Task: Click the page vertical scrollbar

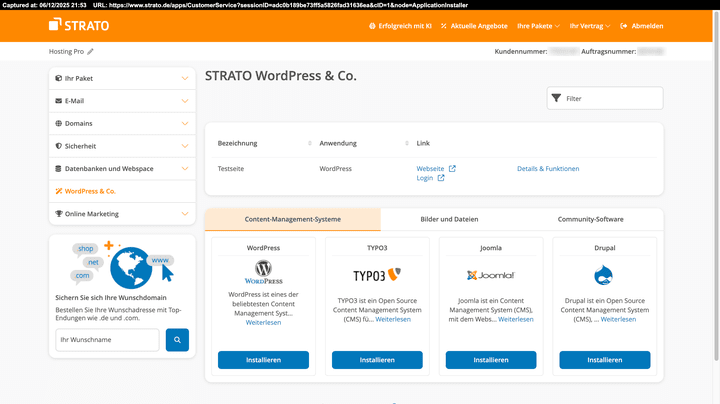Action: pyautogui.click(x=716, y=185)
